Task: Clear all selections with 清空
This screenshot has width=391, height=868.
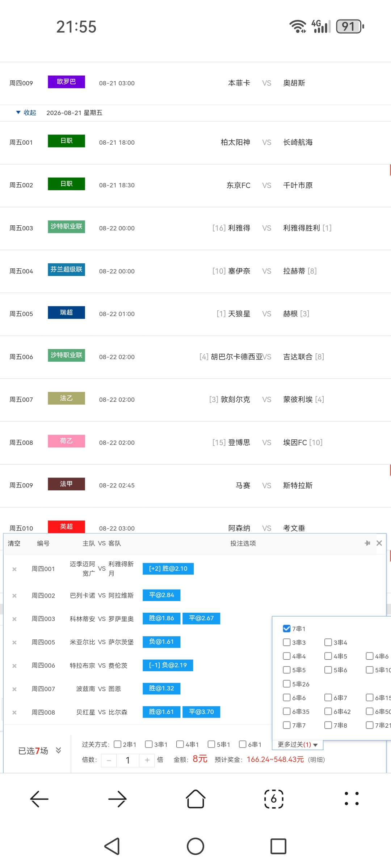Action: [14, 543]
